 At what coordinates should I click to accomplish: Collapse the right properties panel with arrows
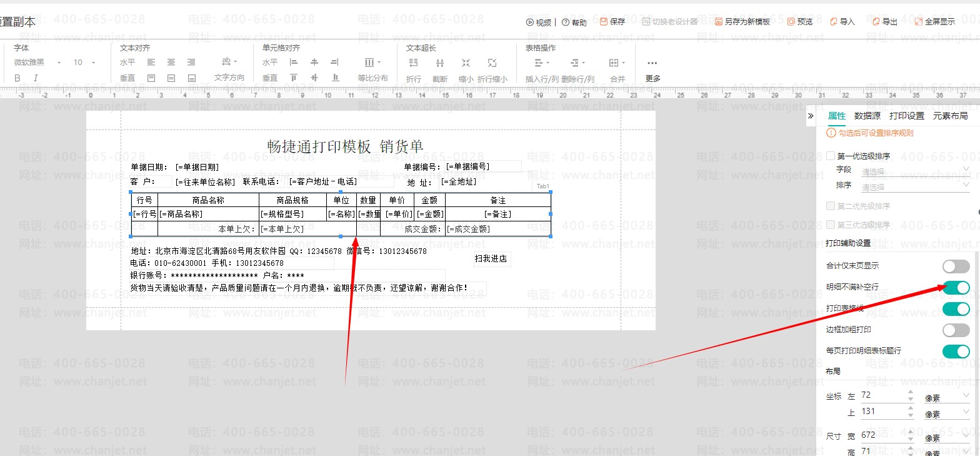[811, 116]
